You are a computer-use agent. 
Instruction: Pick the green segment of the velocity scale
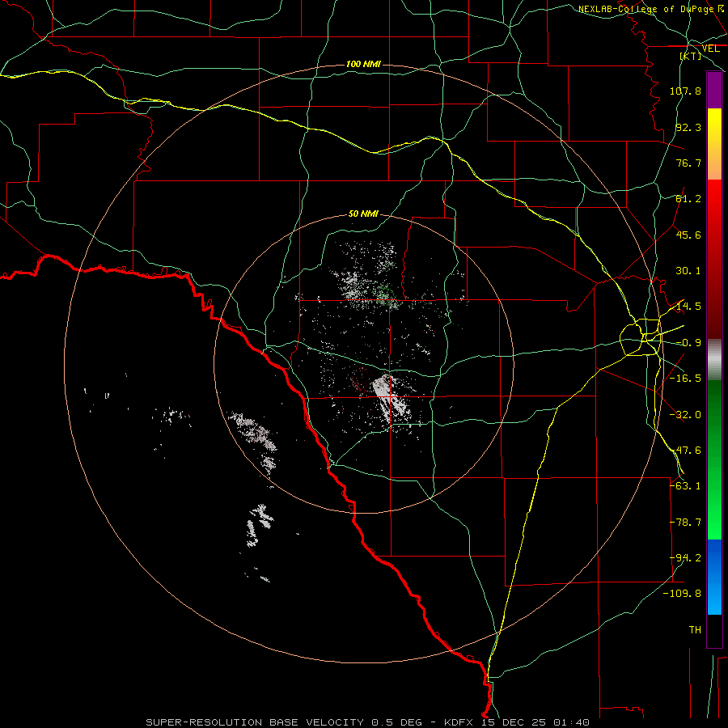(714, 459)
